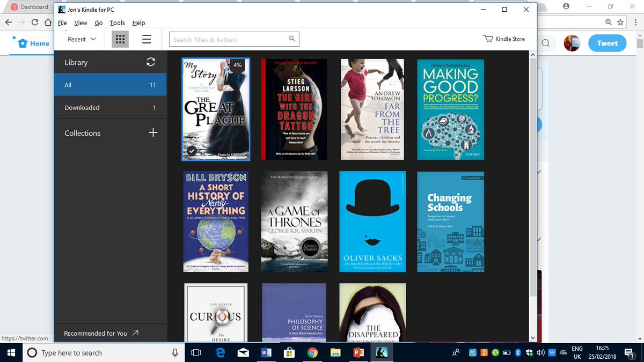
Task: Open the File menu
Action: click(x=62, y=23)
